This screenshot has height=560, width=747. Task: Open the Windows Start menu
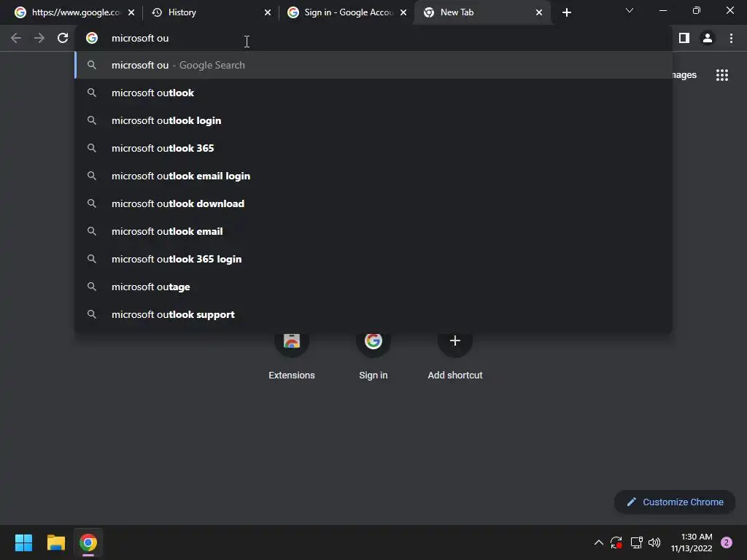23,542
